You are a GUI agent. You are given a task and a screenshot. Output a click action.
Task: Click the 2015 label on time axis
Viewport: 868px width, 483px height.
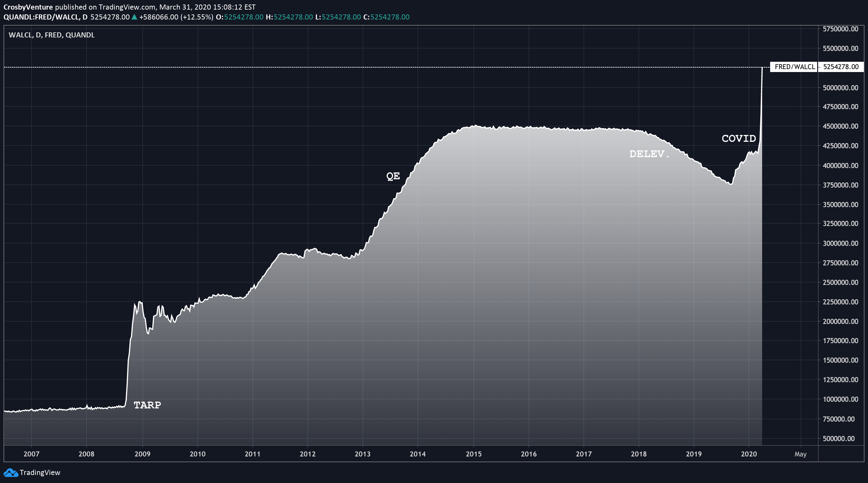pos(473,454)
